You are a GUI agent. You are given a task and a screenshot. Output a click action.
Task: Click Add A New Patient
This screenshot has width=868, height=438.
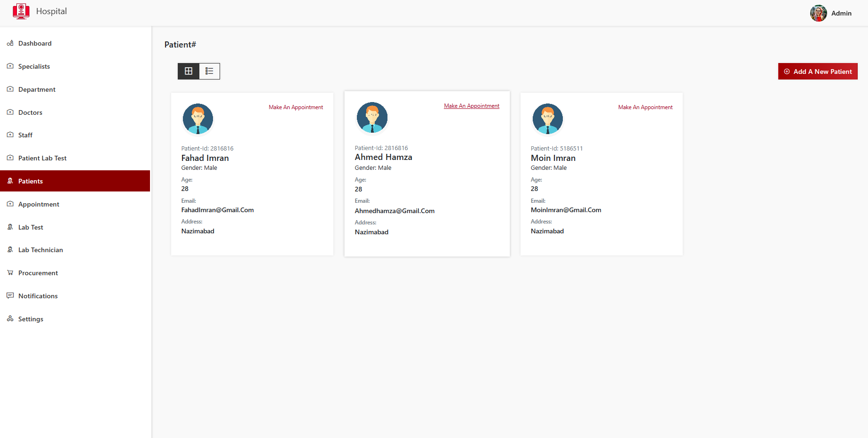818,71
